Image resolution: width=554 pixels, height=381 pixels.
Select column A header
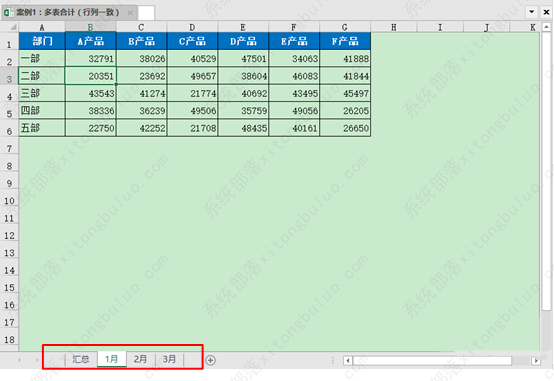pos(42,27)
